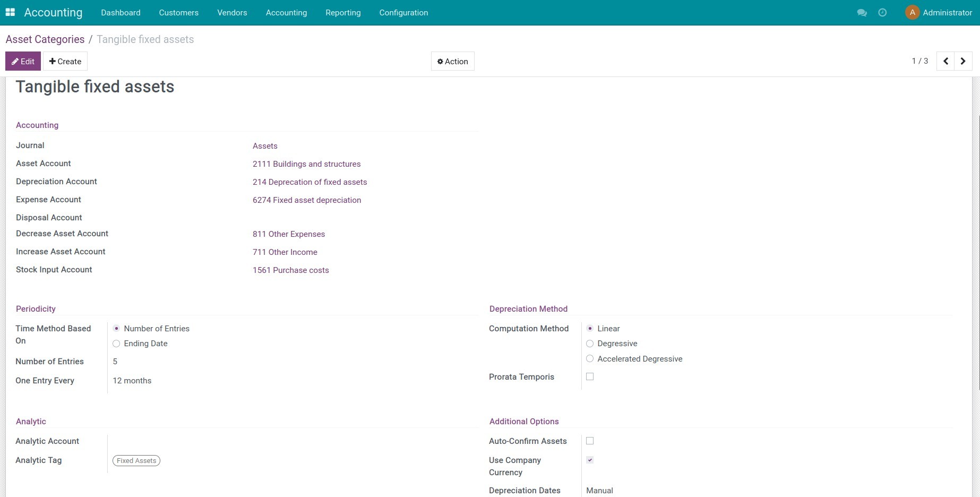Screen dimensions: 980x497
Task: Open asset account 2111 Buildings and structures
Action: pos(306,164)
